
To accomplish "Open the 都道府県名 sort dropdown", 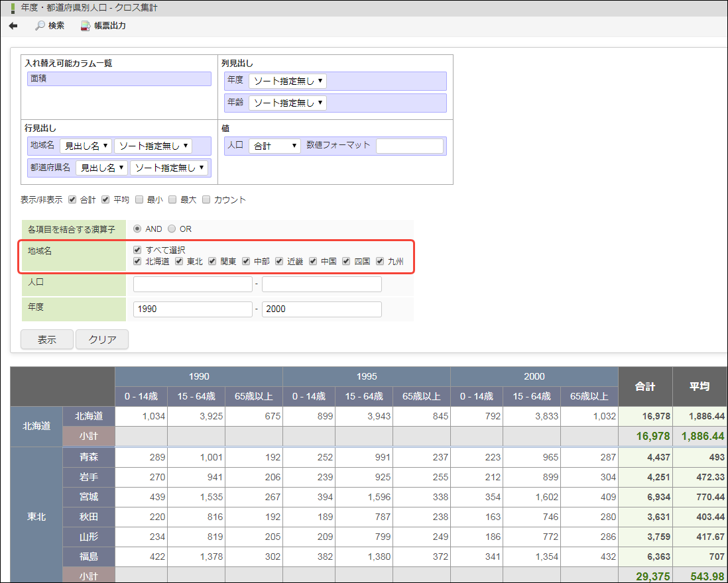I will [x=169, y=168].
